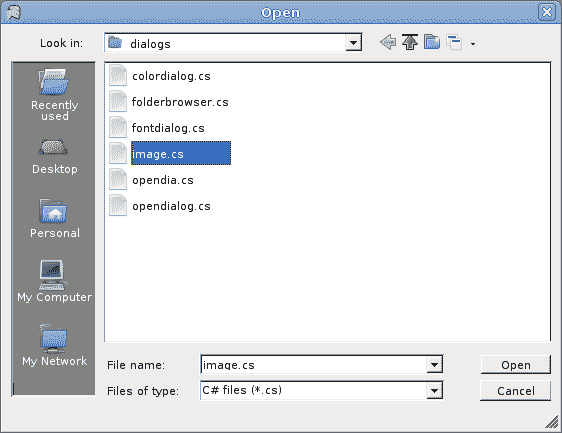Select fontdialog.cs file name

[x=168, y=128]
